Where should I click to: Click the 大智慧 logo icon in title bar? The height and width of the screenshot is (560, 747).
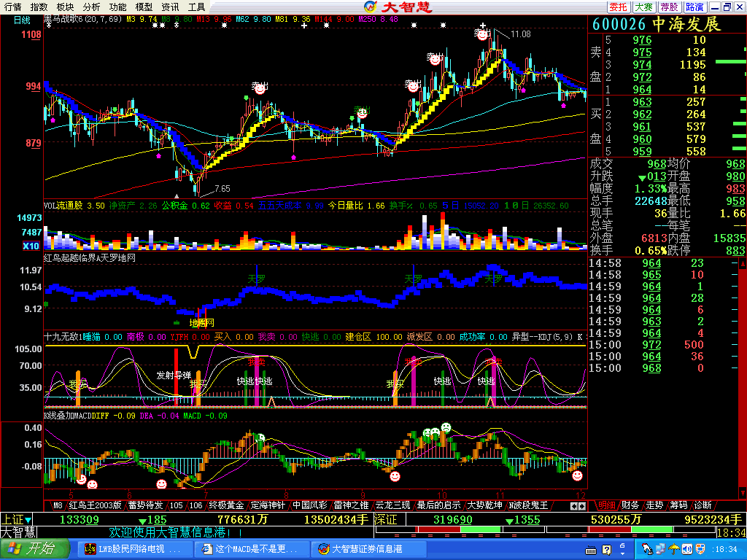pos(370,7)
